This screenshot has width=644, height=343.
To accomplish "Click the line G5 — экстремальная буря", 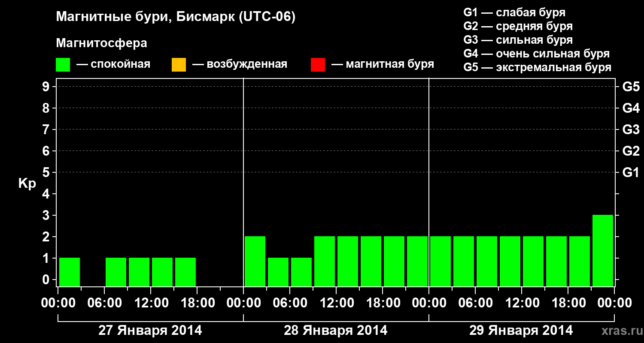I will (538, 67).
